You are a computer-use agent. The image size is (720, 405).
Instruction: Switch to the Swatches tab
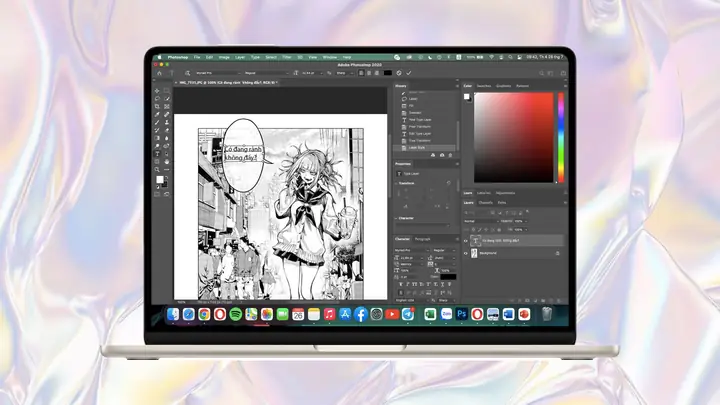click(484, 86)
